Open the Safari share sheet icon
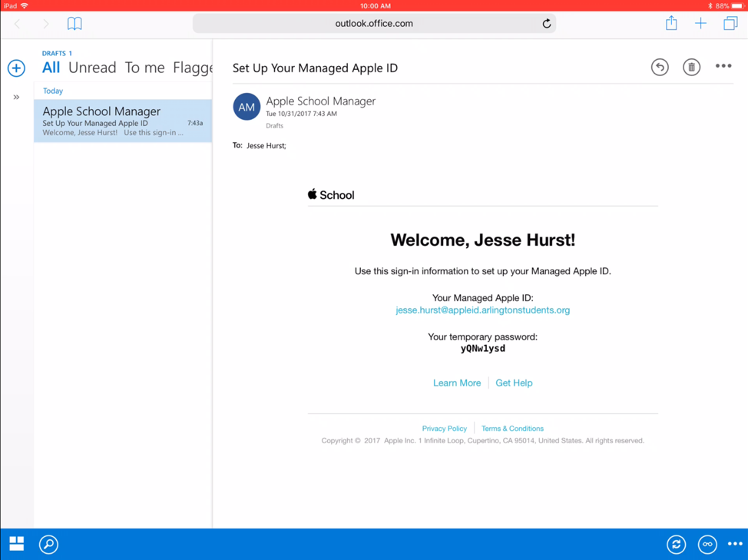The width and height of the screenshot is (748, 560). 671,23
